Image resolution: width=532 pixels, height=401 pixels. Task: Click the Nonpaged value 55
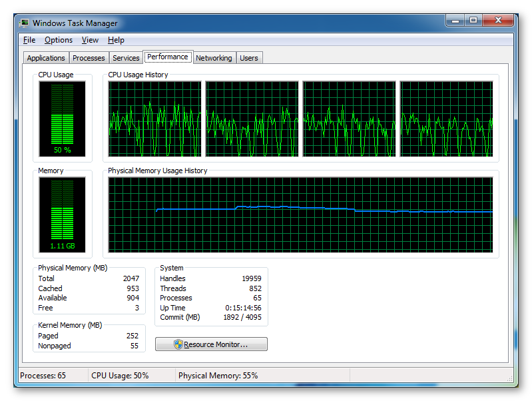pos(134,346)
